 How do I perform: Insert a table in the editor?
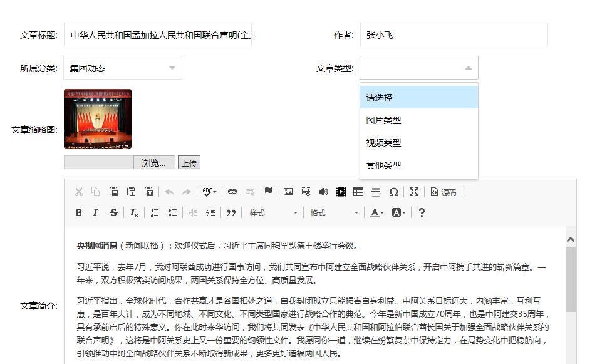pyautogui.click(x=358, y=192)
